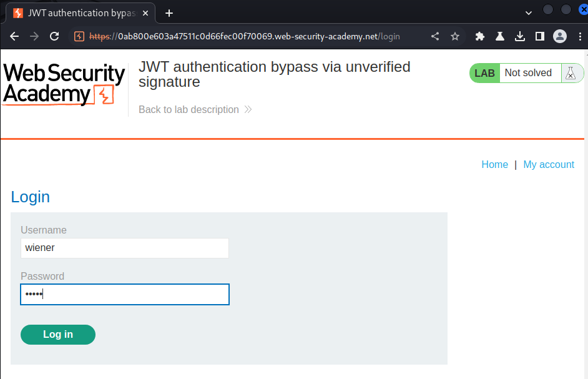Screen dimensions: 588x379
Task: Submit the form with Log in button
Action: coord(58,334)
